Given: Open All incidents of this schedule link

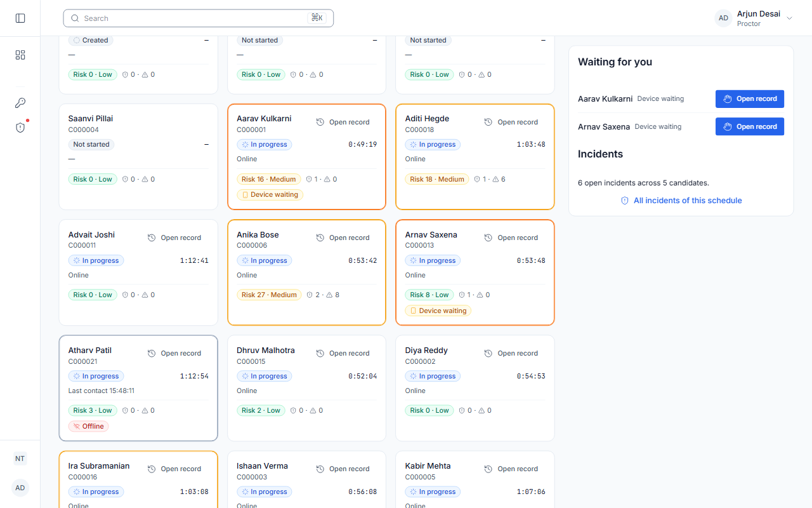Looking at the screenshot, I should pos(681,201).
